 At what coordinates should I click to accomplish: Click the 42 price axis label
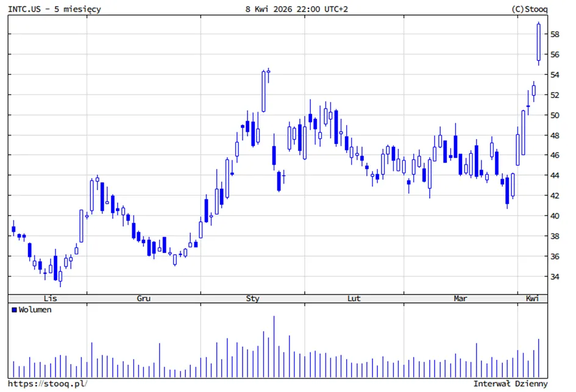click(555, 196)
